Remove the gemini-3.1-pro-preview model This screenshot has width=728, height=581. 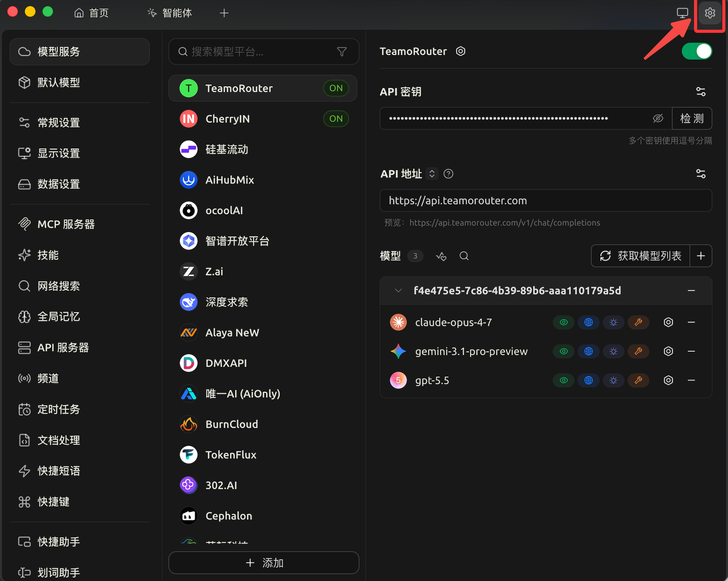click(x=691, y=351)
